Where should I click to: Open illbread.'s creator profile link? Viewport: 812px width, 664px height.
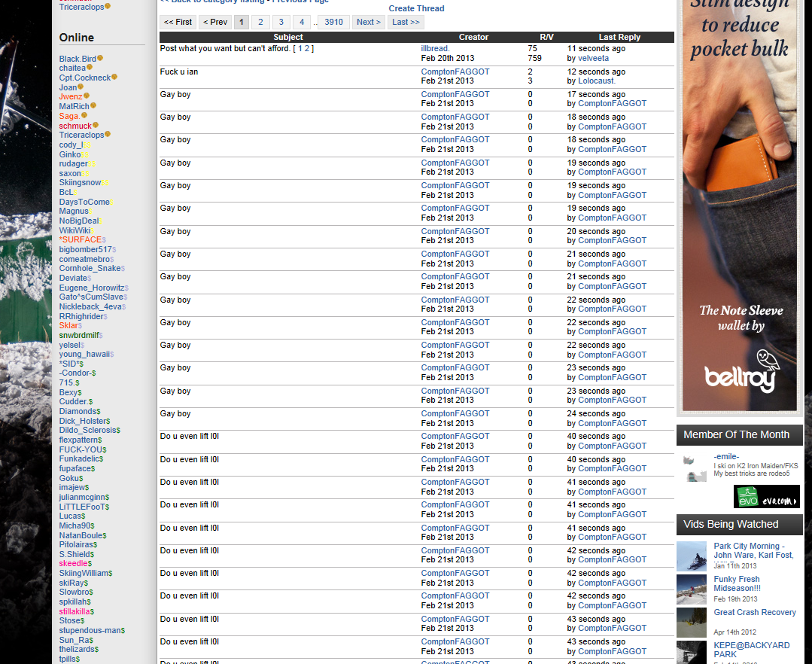(x=435, y=49)
